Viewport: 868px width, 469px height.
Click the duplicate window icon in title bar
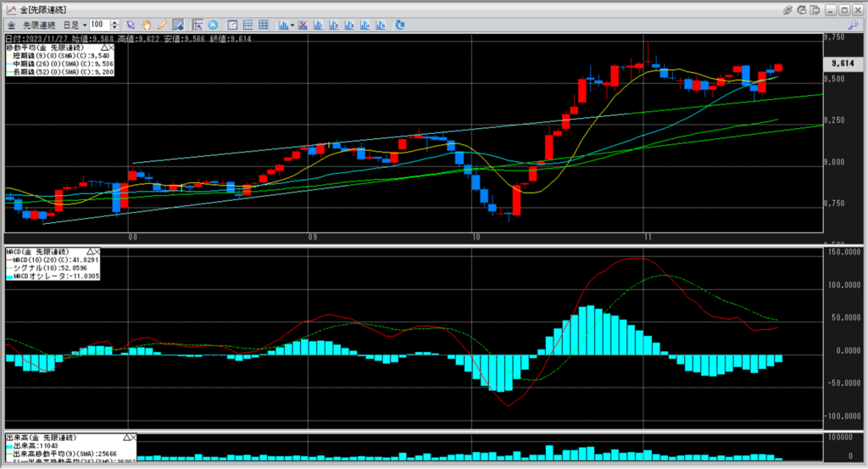click(x=815, y=10)
